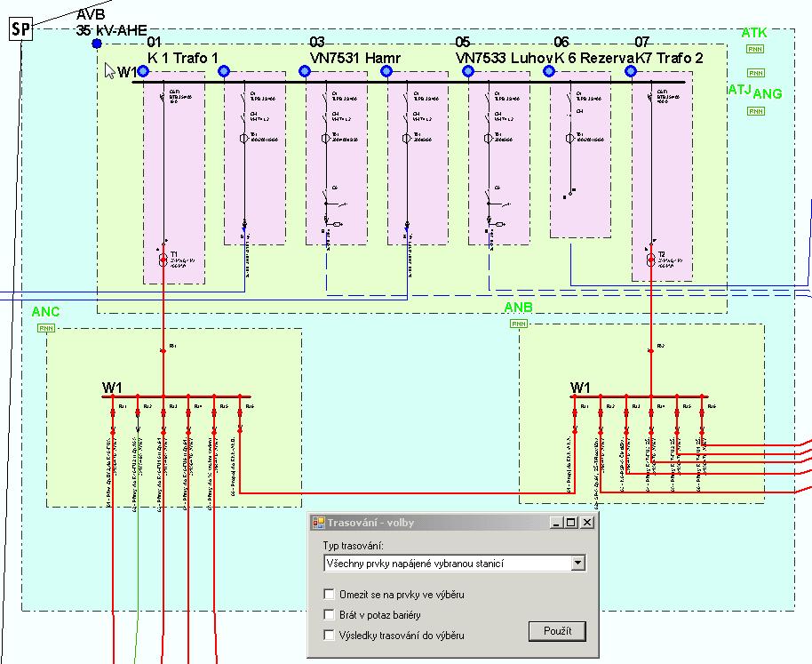Click the T2 transformer symbol
The image size is (812, 664).
click(651, 260)
